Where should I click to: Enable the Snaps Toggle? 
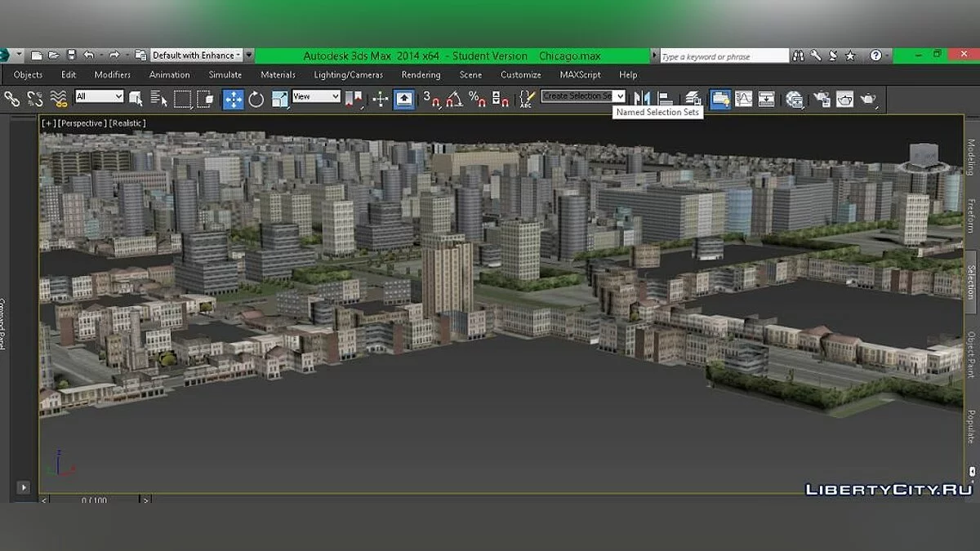[432, 100]
